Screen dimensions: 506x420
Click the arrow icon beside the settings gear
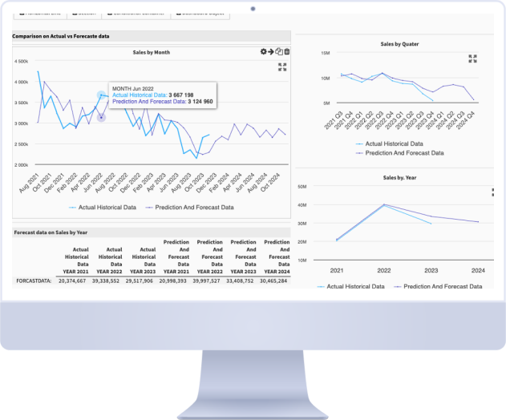pos(272,52)
